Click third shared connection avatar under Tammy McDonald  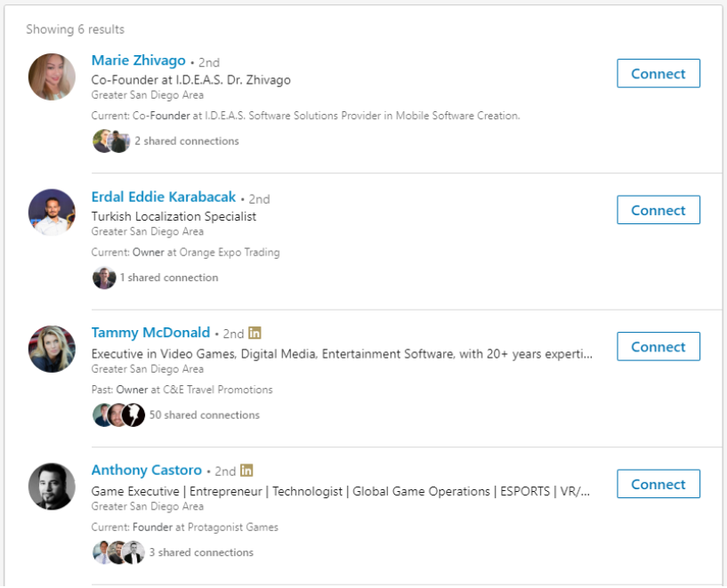(133, 413)
